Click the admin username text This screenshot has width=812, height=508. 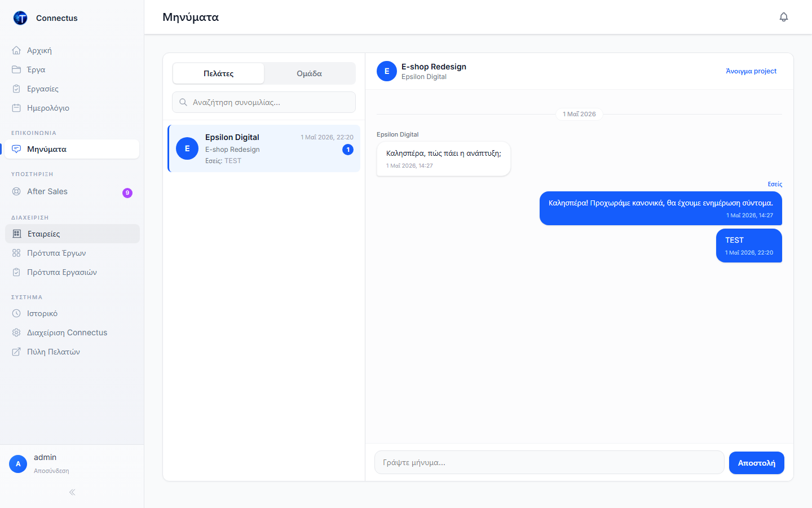45,457
